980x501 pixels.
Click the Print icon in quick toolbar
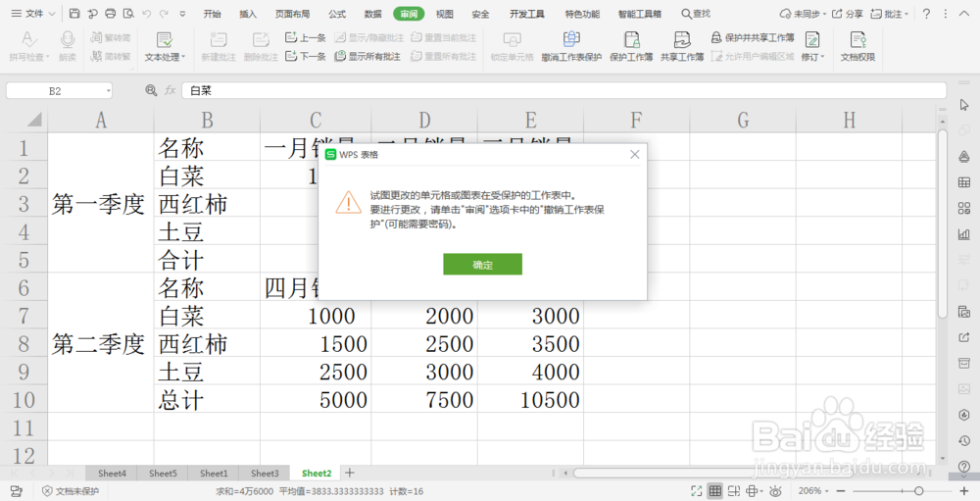(111, 13)
